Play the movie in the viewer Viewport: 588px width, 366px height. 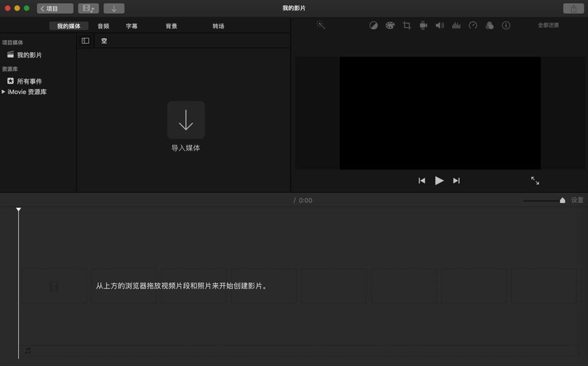(x=439, y=181)
